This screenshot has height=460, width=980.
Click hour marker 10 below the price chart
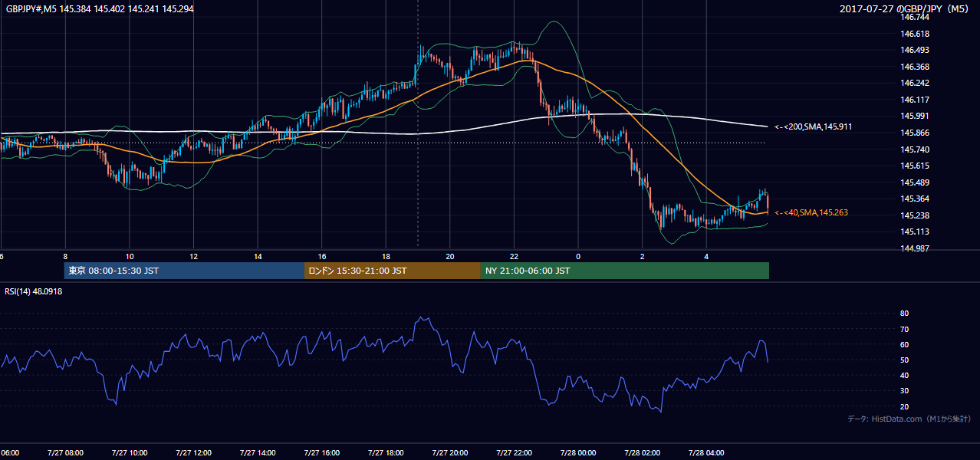coord(130,256)
